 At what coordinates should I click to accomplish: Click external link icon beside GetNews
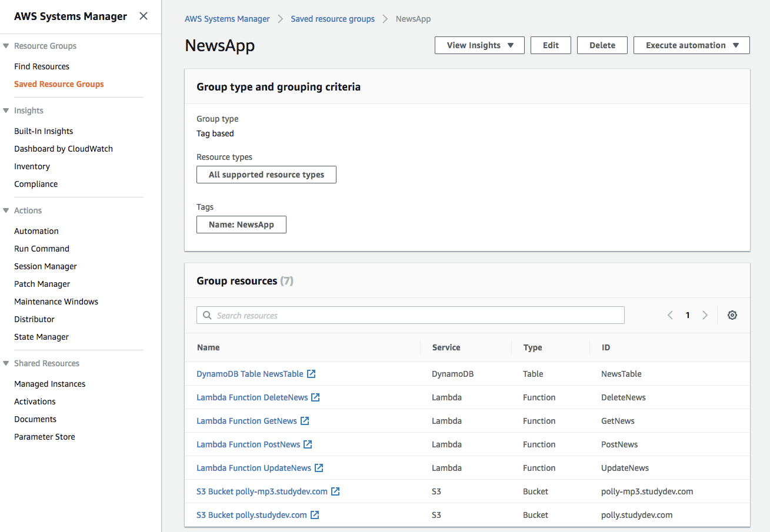(305, 421)
